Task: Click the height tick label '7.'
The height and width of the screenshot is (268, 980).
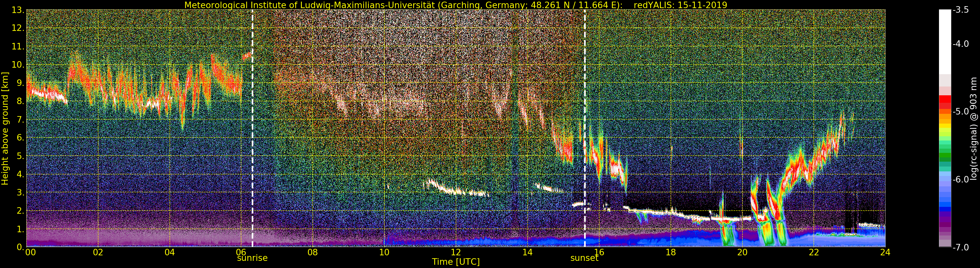Action: pos(21,119)
